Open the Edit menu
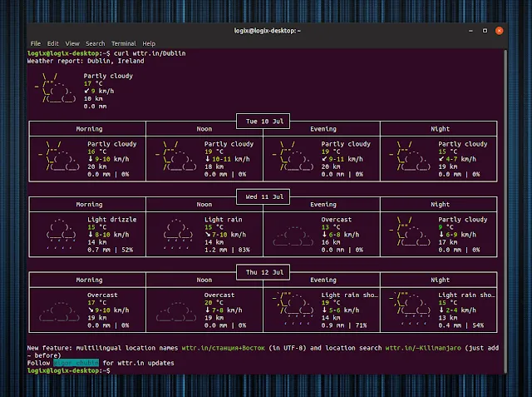Image resolution: width=532 pixels, height=397 pixels. click(53, 43)
